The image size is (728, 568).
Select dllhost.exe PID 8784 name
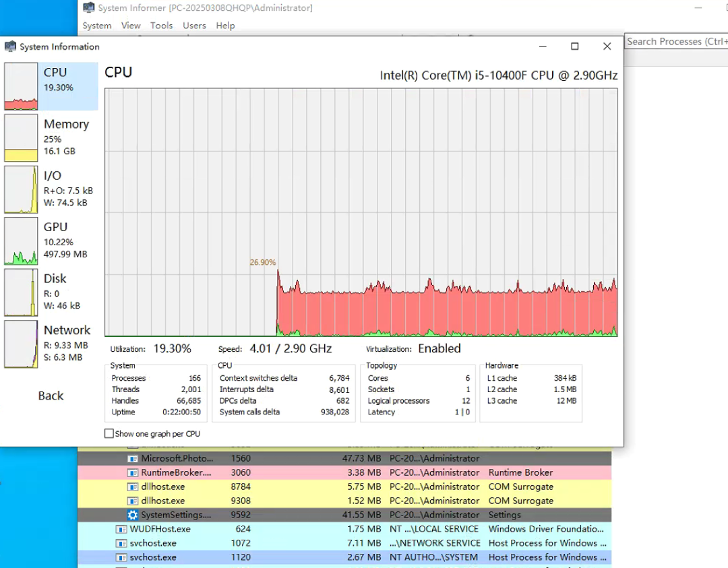[x=163, y=486]
